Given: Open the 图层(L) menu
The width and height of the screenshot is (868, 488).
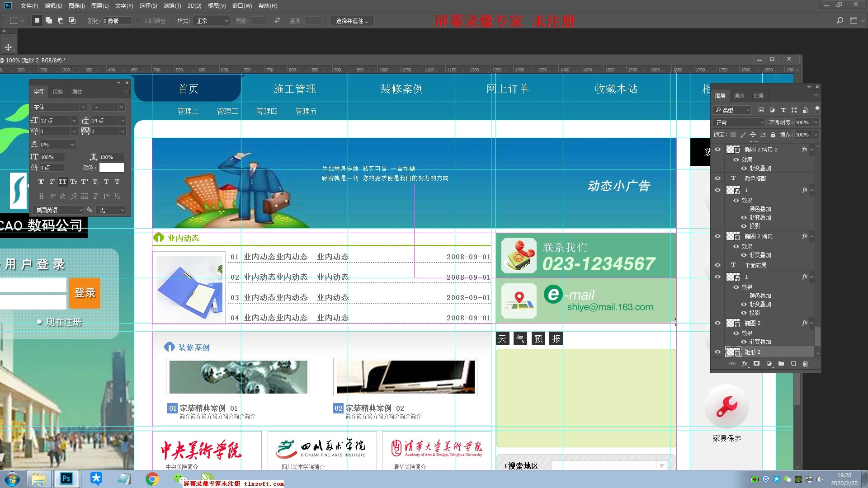Looking at the screenshot, I should (x=100, y=6).
